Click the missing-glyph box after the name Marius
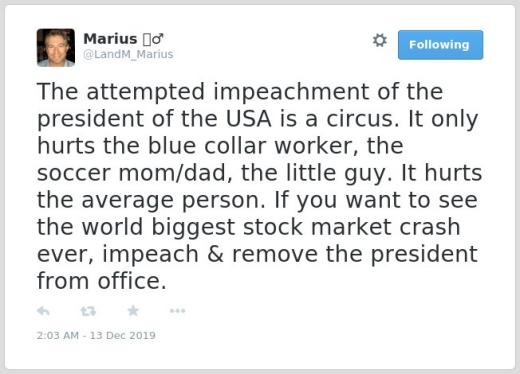Image resolution: width=520 pixels, height=374 pixels. pos(147,39)
